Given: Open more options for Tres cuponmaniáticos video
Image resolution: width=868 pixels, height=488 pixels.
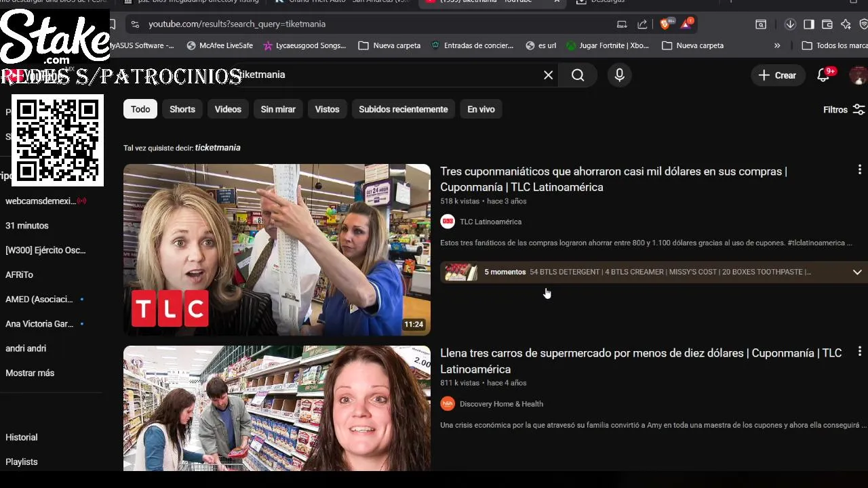Looking at the screenshot, I should tap(859, 169).
